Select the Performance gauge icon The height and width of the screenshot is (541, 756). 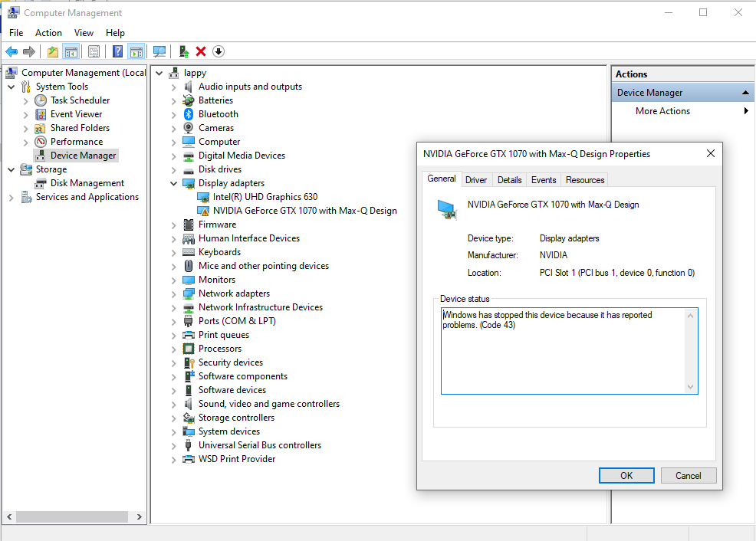point(41,142)
